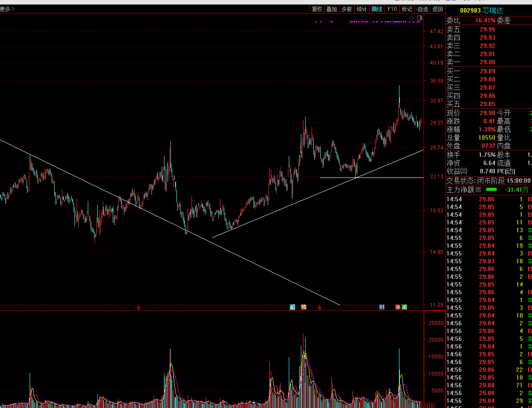Select the 多股 multi-stock view

346,9
